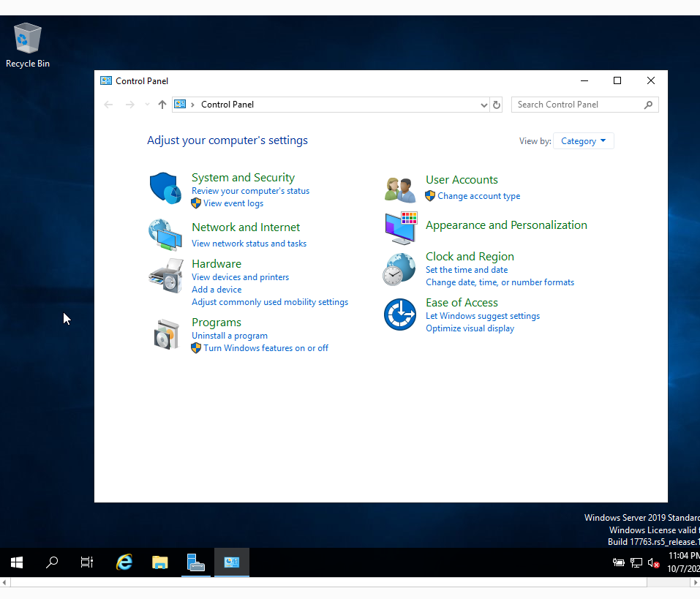This screenshot has height=599, width=700.
Task: Click the Programs disc box icon
Action: pos(166,334)
